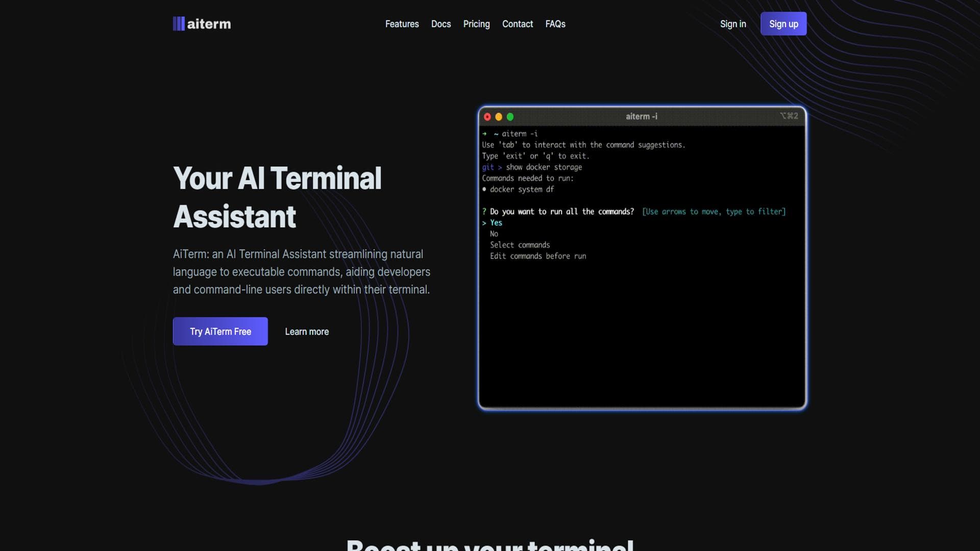Click the Sign in link
The image size is (980, 551).
(x=733, y=24)
